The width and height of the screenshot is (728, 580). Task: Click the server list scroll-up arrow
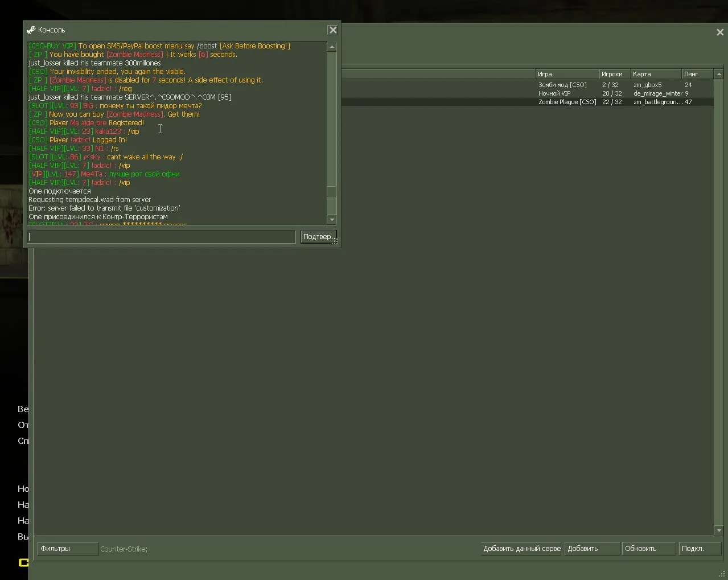pos(719,74)
